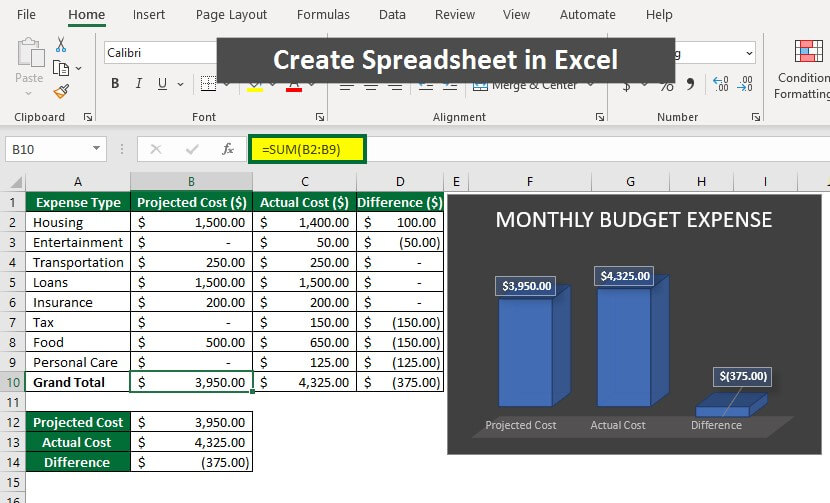
Task: Click the formula bar cancel X
Action: point(156,149)
